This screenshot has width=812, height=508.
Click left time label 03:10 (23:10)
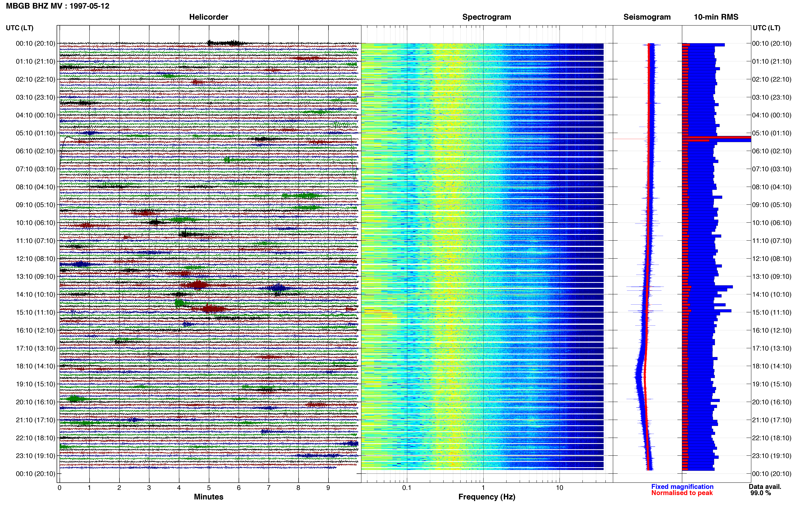(36, 97)
